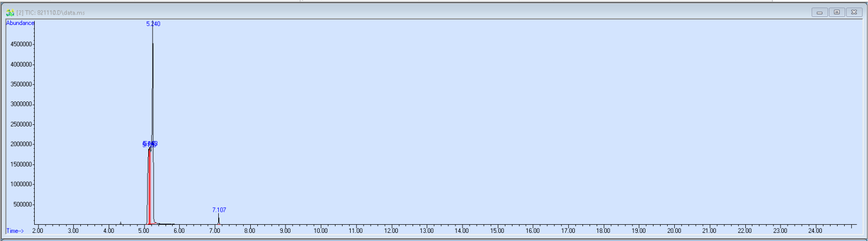The image size is (868, 241).
Task: Click the tiny peak between 4.00 and 5.00
Action: [121, 223]
